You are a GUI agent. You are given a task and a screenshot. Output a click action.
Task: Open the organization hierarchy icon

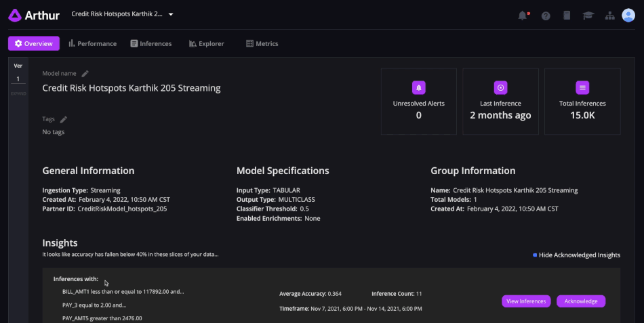point(610,15)
